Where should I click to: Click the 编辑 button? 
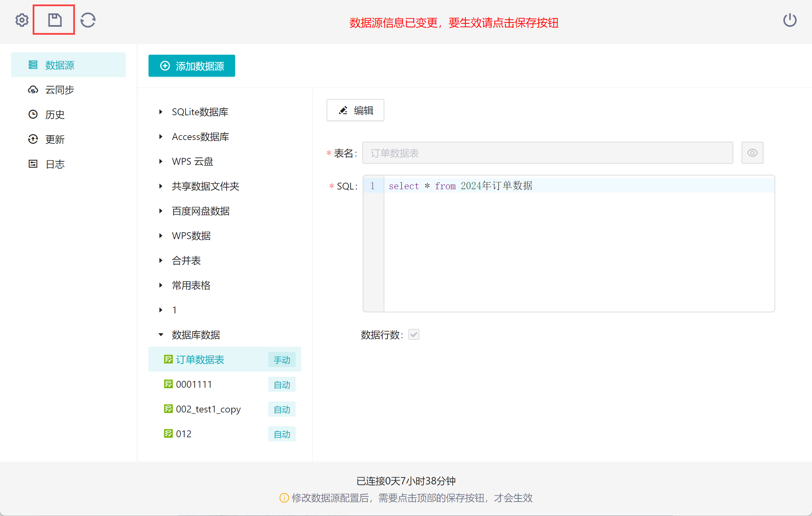click(x=355, y=110)
